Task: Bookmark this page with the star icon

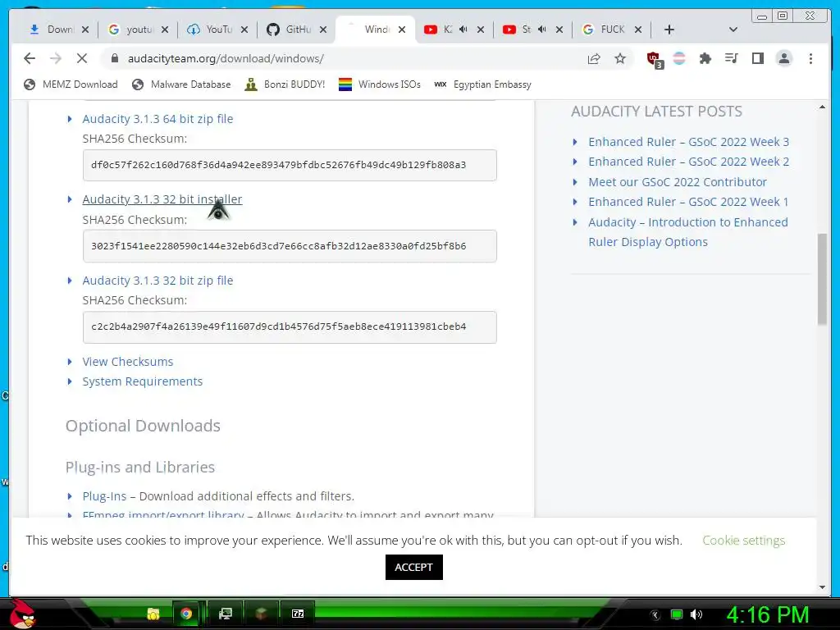Action: 620,58
